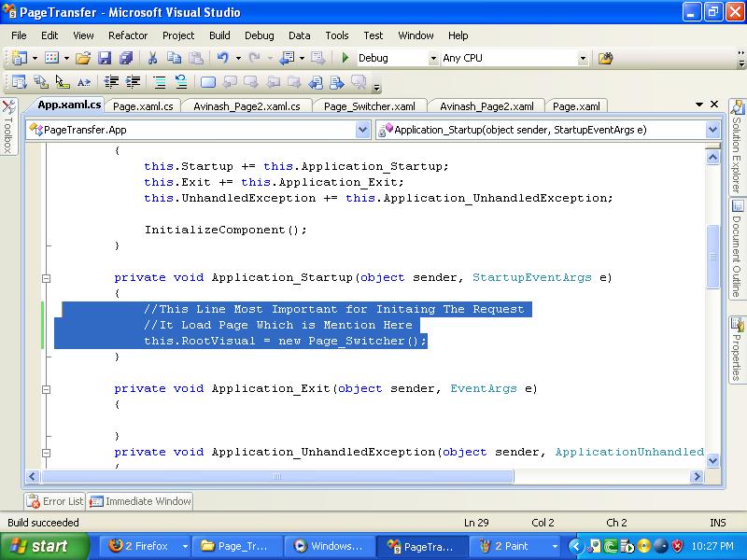Open the text editor toolbar options arrow
The image size is (747, 560).
click(377, 87)
